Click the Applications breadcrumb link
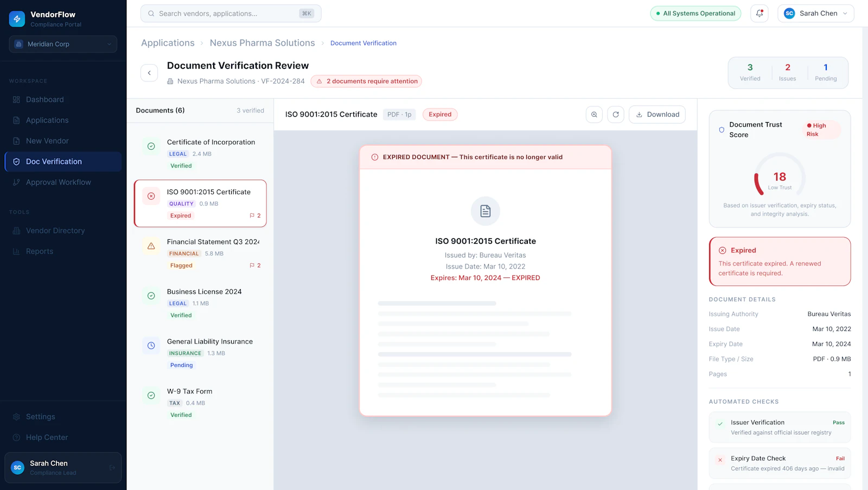868x490 pixels. coord(168,43)
